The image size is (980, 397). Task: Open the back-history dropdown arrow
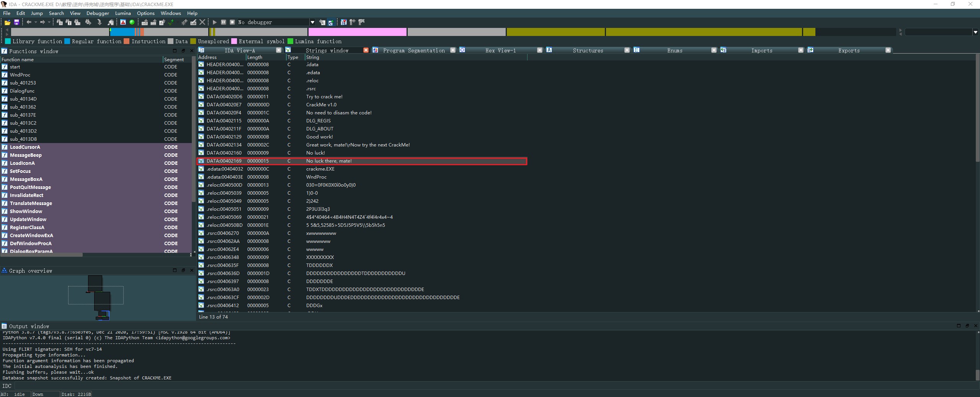(36, 22)
